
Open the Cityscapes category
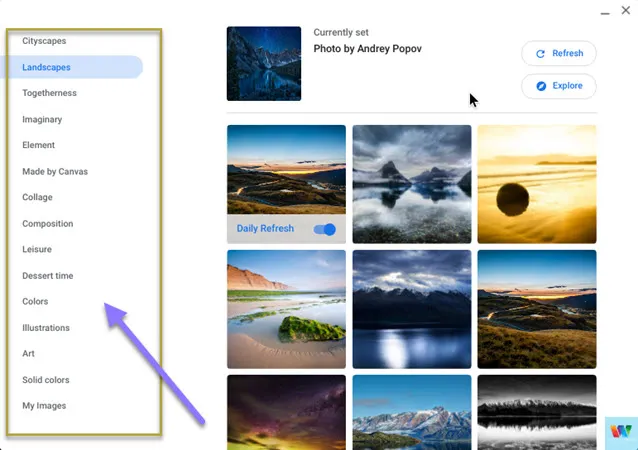pyautogui.click(x=44, y=41)
